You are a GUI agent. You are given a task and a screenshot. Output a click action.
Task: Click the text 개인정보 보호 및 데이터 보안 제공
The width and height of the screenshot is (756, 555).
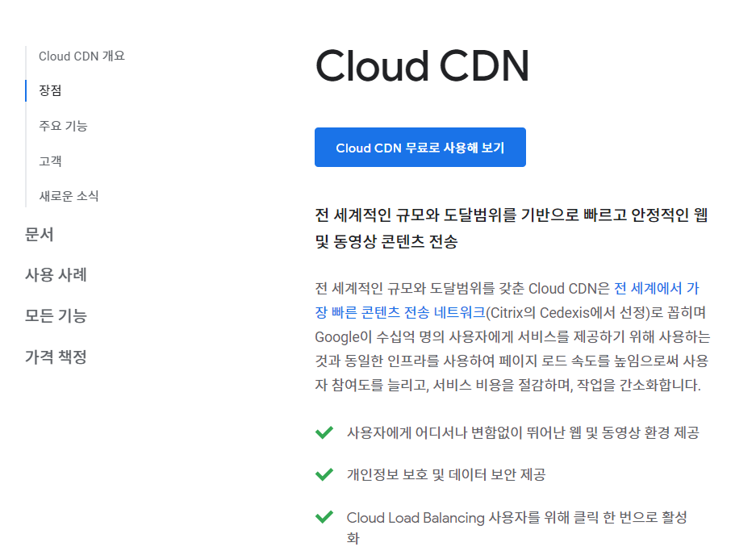click(x=446, y=474)
